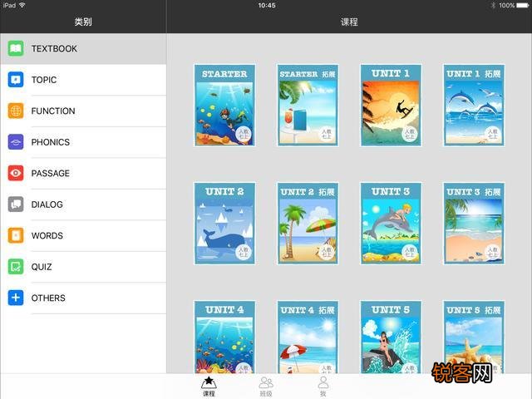Open the UNIT 5 splash course cover
The height and width of the screenshot is (399, 532).
(391, 337)
